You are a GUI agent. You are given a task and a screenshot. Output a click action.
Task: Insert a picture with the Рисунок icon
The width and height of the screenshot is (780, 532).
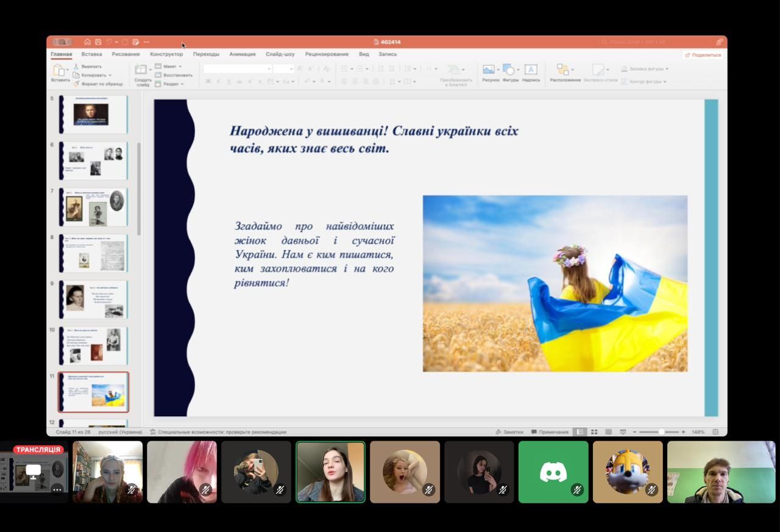[x=488, y=70]
